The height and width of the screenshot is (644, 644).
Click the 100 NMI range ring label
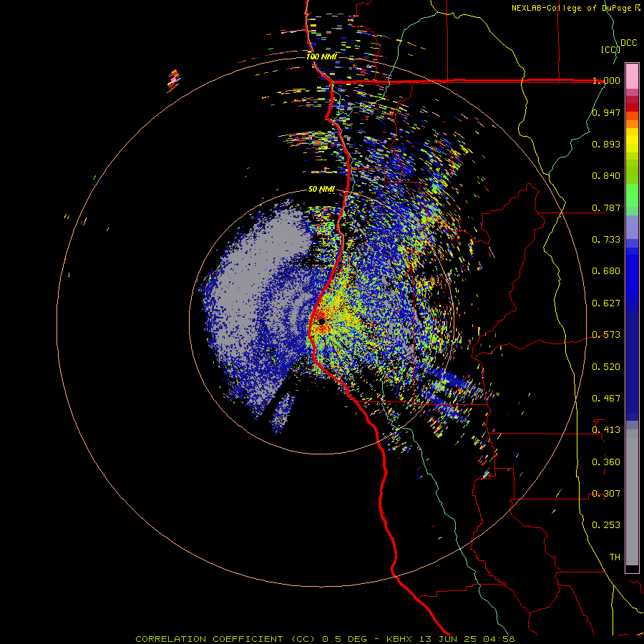(x=321, y=57)
